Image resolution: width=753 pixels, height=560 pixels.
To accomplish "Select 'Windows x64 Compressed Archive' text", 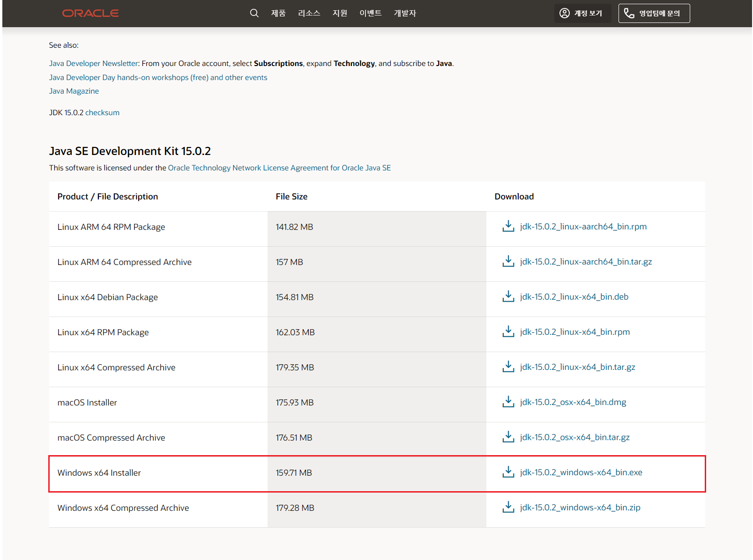I will pyautogui.click(x=123, y=508).
